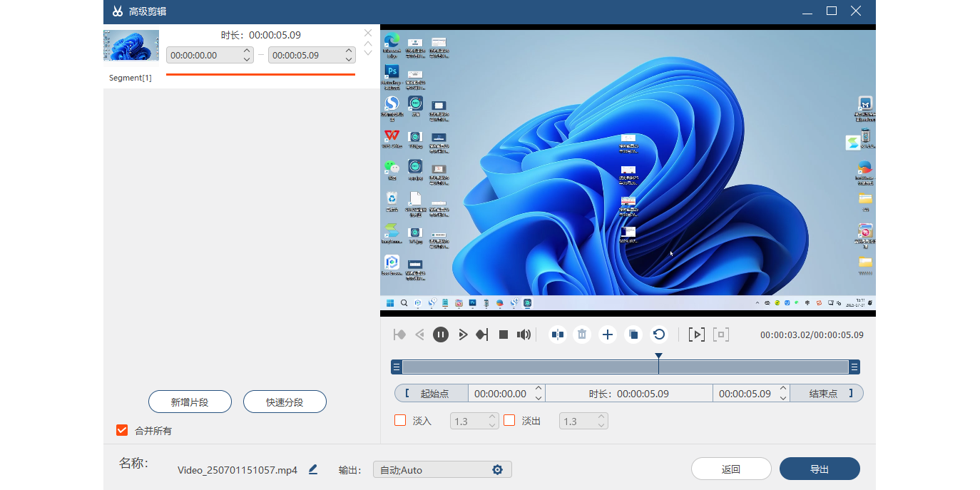Increase the 淡出 fade-out duration stepper

[x=601, y=417]
